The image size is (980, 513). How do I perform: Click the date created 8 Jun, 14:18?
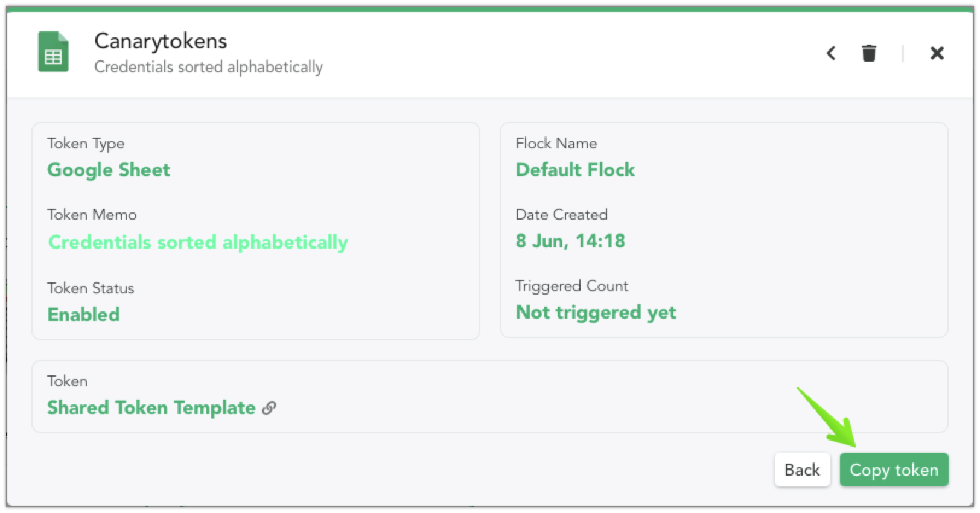point(570,241)
